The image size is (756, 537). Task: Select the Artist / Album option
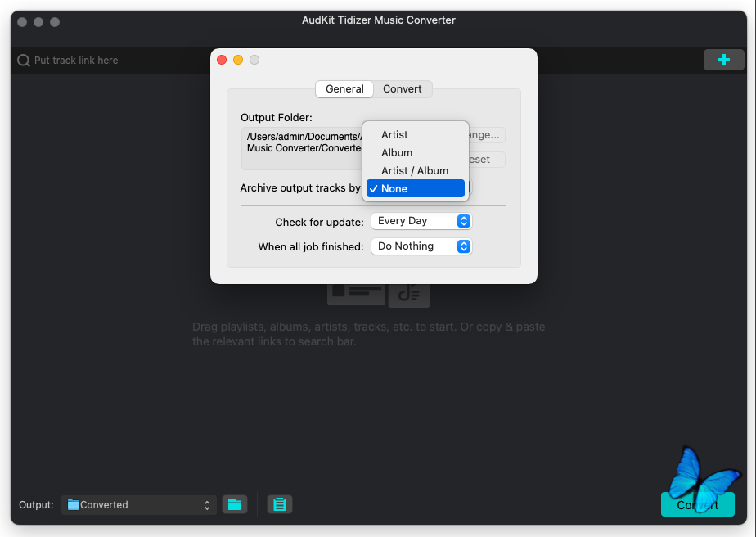415,170
